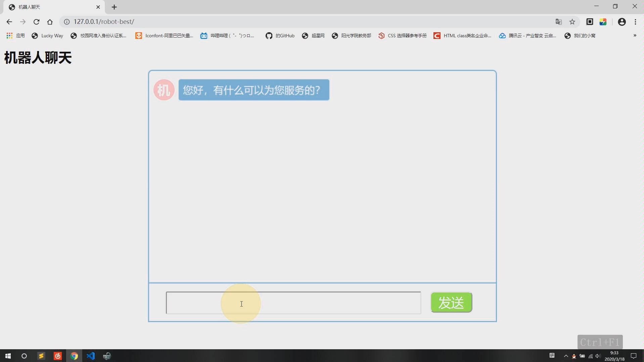This screenshot has width=644, height=362.
Task: Open the 哔哩哔哩 bookmark
Action: (227, 36)
